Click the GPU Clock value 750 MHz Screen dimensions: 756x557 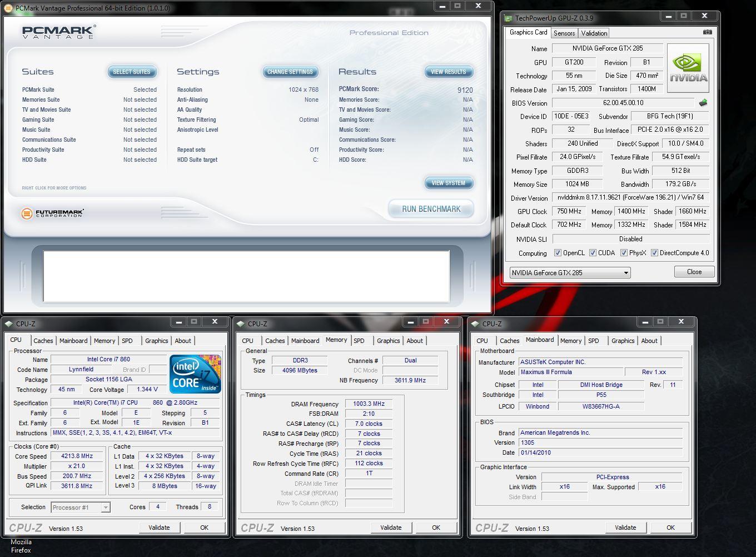coord(569,211)
